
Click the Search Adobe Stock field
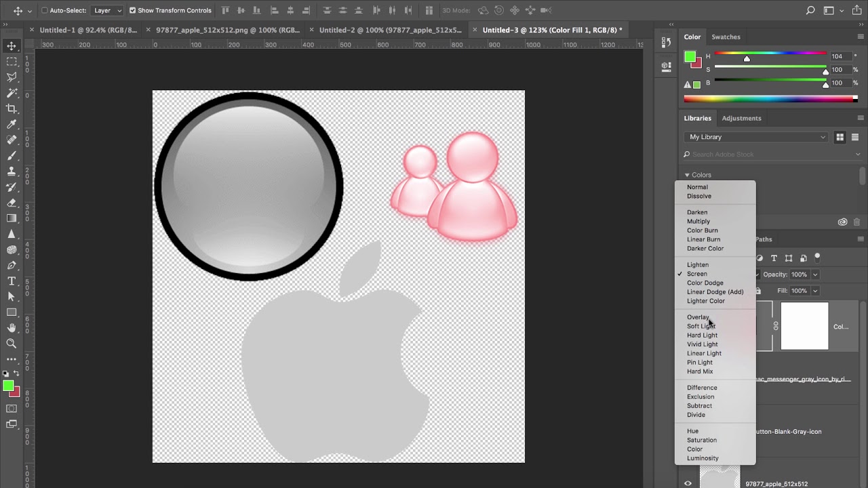pos(771,155)
